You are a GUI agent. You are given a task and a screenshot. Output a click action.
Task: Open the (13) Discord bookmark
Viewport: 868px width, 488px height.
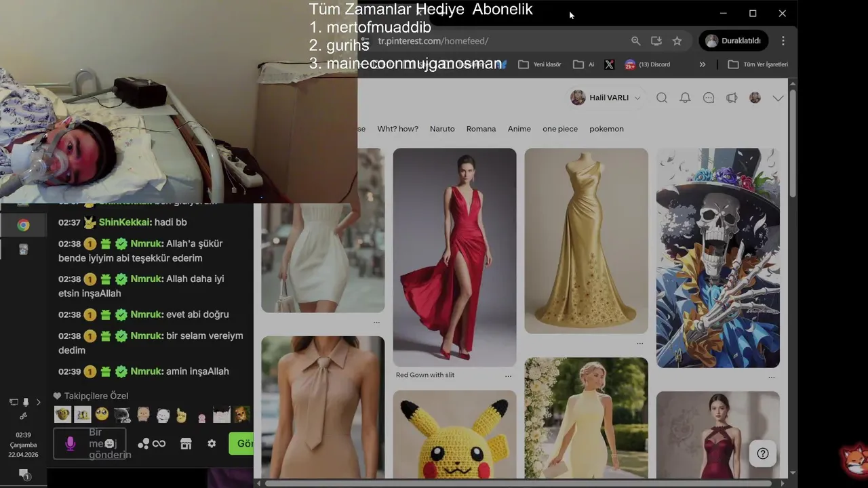tap(647, 64)
